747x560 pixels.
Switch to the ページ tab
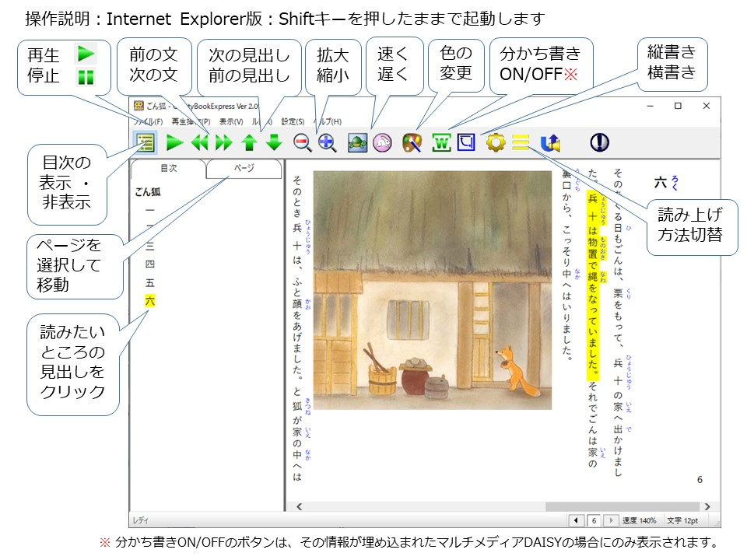[x=244, y=168]
